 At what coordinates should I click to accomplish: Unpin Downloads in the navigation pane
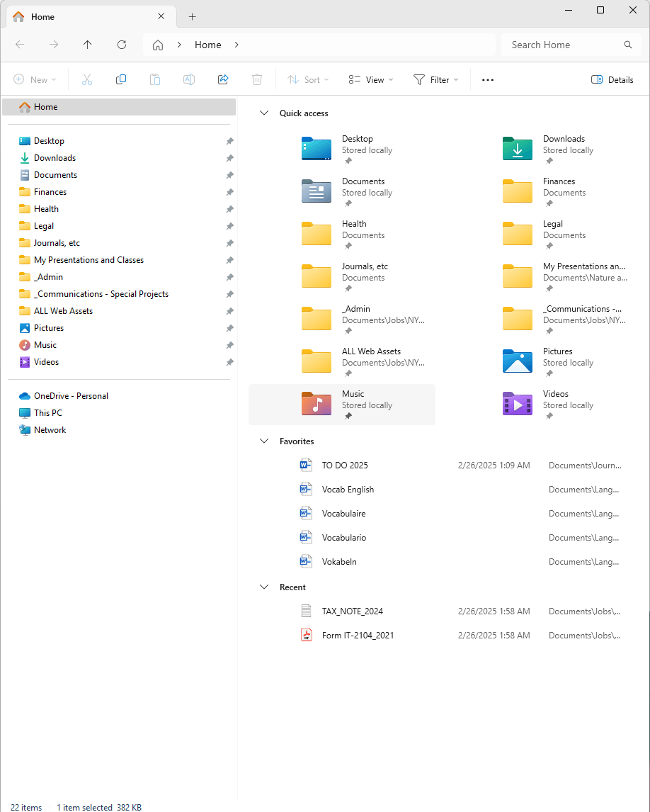230,158
